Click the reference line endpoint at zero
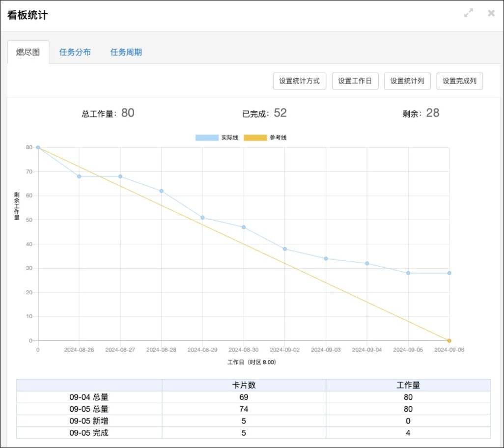 point(449,340)
